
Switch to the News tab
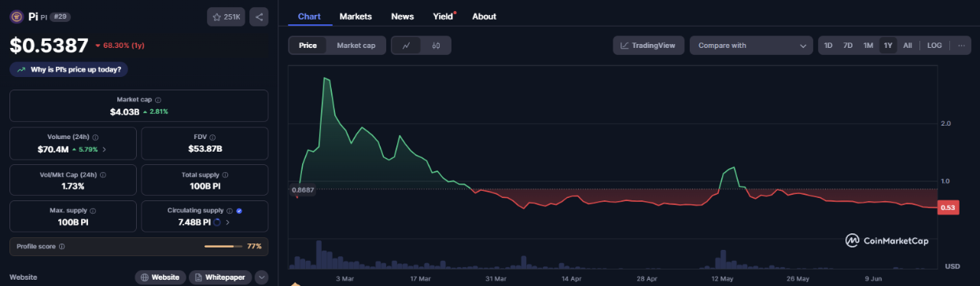click(402, 16)
